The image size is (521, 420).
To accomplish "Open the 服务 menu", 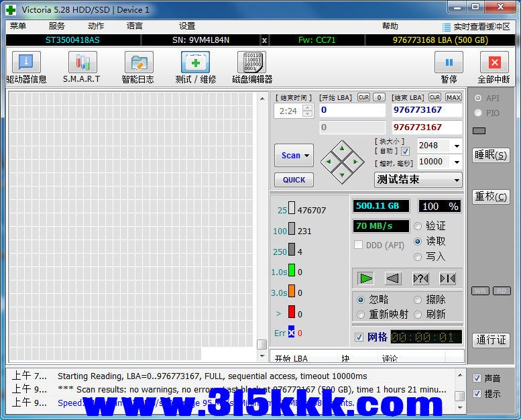I will click(57, 26).
